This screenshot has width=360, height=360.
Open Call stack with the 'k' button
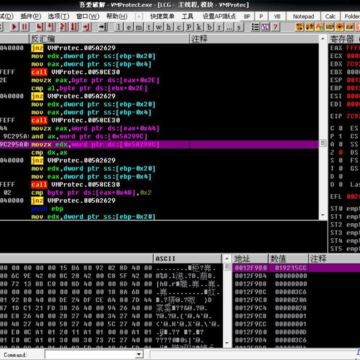pyautogui.click(x=199, y=27)
